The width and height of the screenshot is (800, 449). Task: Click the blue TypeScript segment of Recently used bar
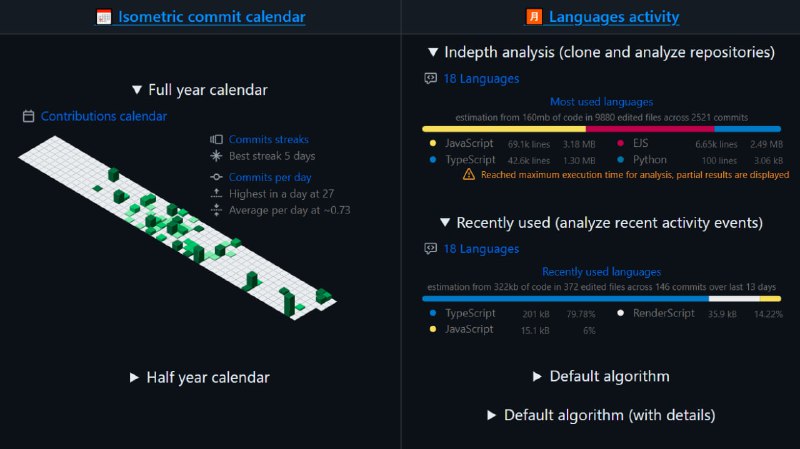(x=565, y=299)
